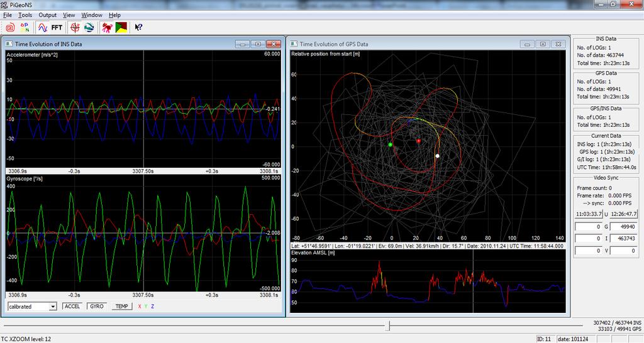Click the G start index field
This screenshot has height=343, width=644.
pos(589,227)
